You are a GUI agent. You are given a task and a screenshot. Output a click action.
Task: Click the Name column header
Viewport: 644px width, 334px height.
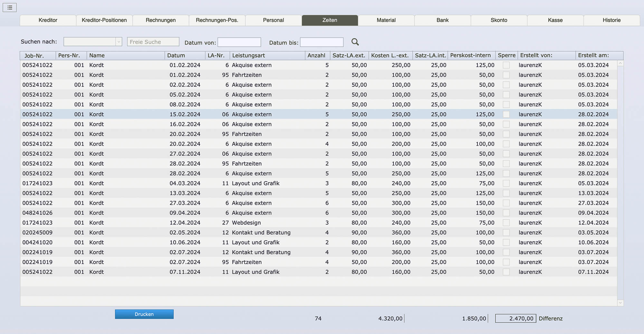tap(126, 55)
